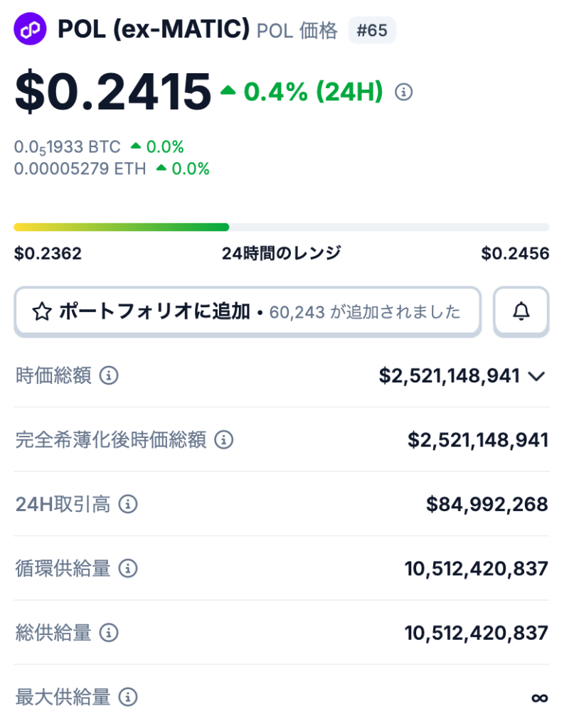
Task: Click the POL (ex-MATIC) coin name heading
Action: 154,29
